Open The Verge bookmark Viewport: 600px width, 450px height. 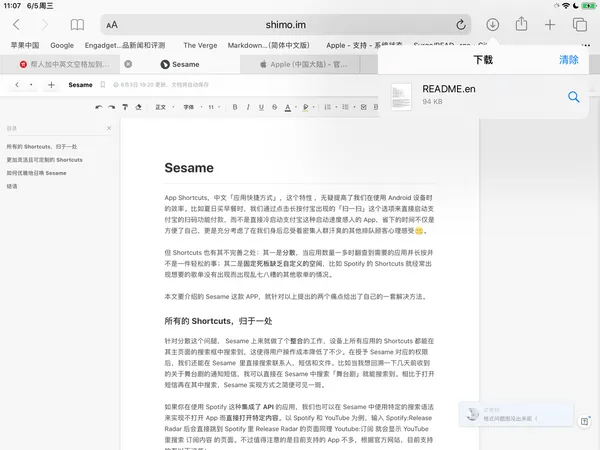(200, 45)
